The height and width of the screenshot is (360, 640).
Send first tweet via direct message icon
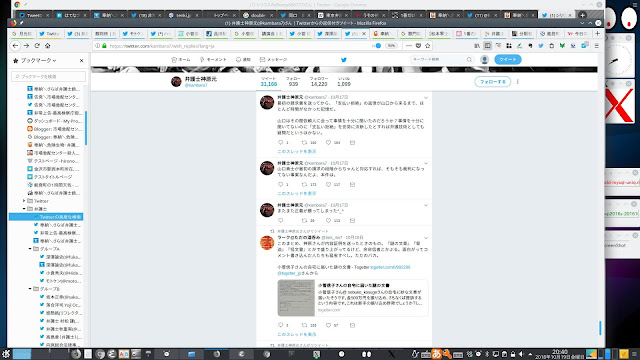352,142
